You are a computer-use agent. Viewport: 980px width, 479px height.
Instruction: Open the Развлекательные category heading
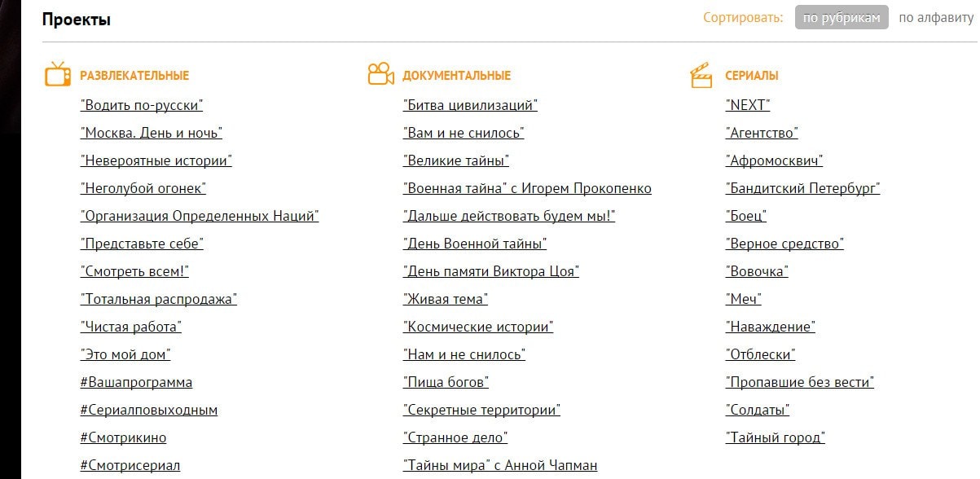(x=134, y=76)
